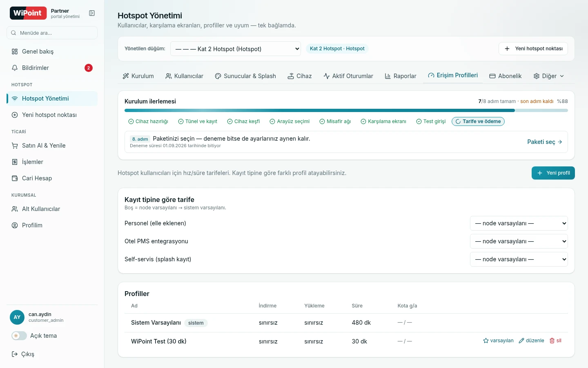Click the Yeni profil button
Screen dimensions: 588x368
pyautogui.click(x=553, y=173)
